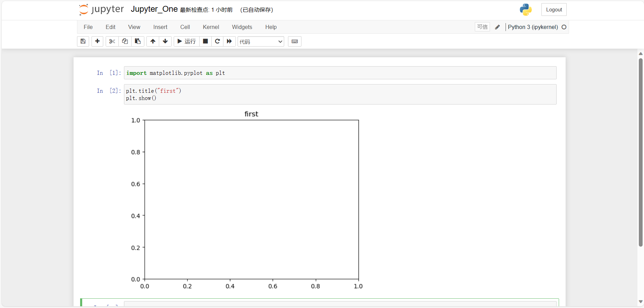
Task: Rename notebook by clicking Jupyter_One title
Action: tap(154, 9)
